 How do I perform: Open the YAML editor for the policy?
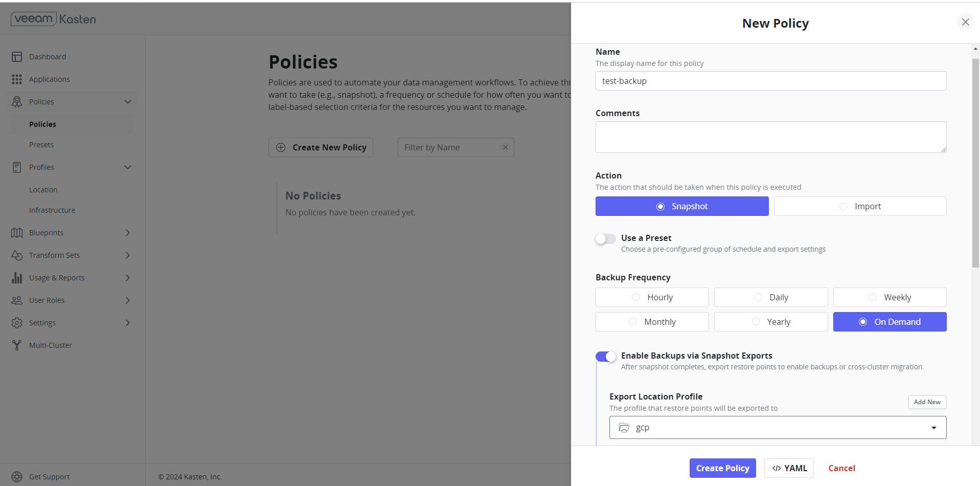789,468
